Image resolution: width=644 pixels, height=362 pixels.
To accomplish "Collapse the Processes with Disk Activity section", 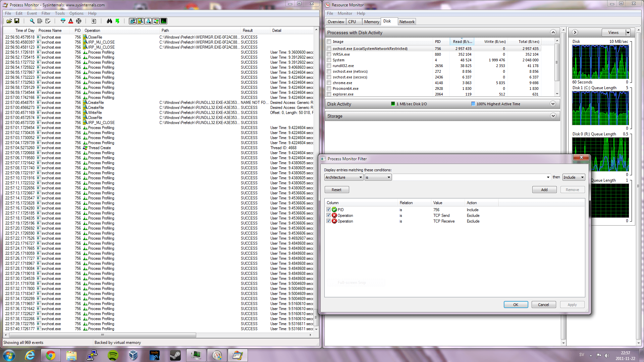I will tap(553, 33).
